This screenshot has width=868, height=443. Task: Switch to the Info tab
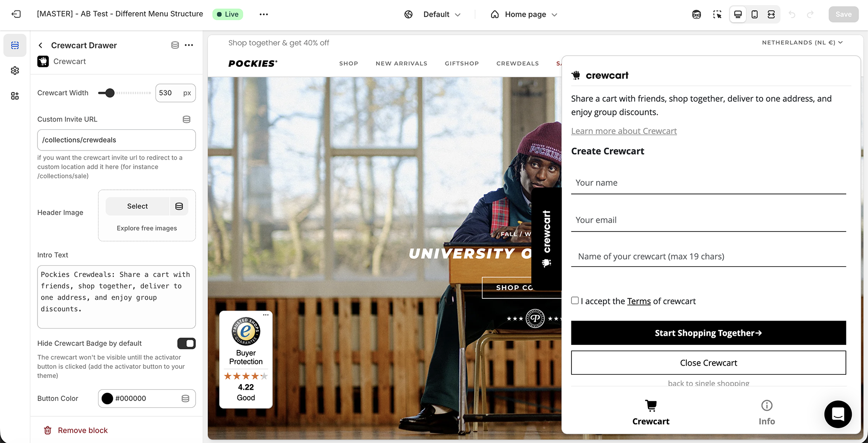pos(767,412)
